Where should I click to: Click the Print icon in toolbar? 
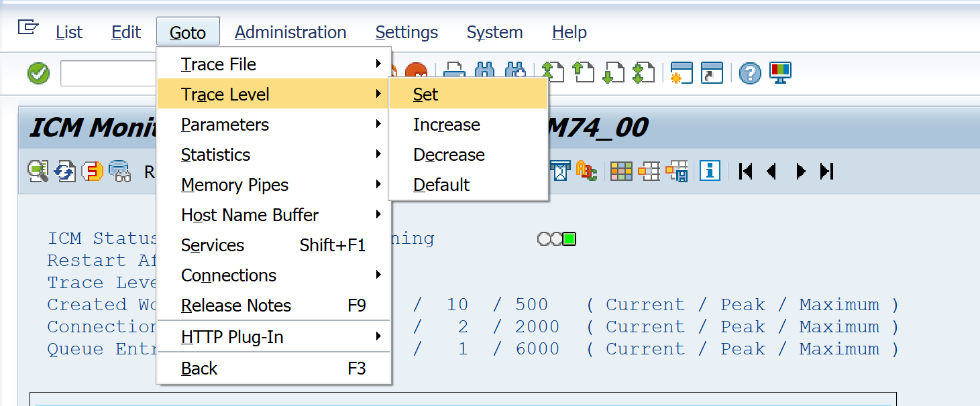(455, 73)
